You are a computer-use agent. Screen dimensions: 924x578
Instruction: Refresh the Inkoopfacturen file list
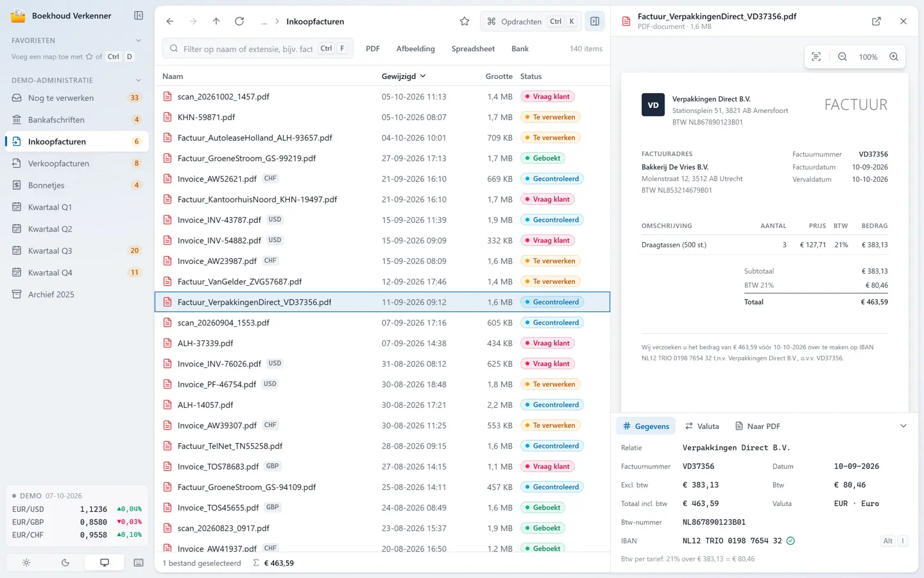click(x=239, y=21)
